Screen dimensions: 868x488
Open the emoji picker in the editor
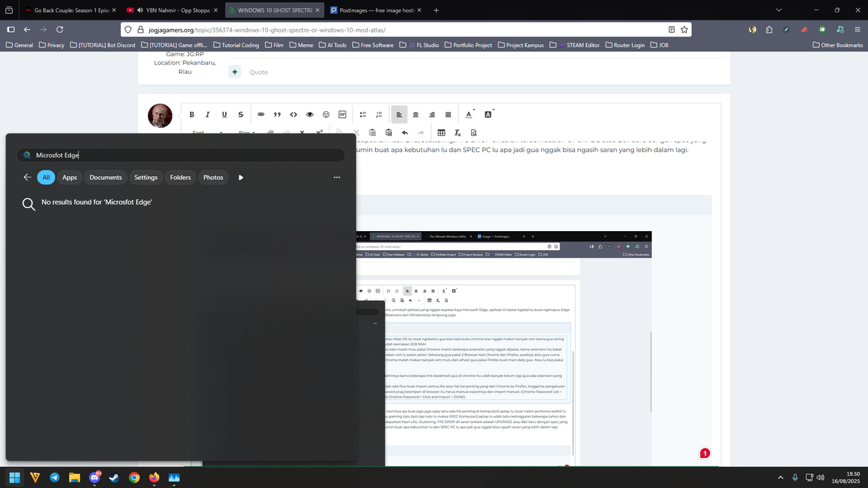[x=326, y=115]
